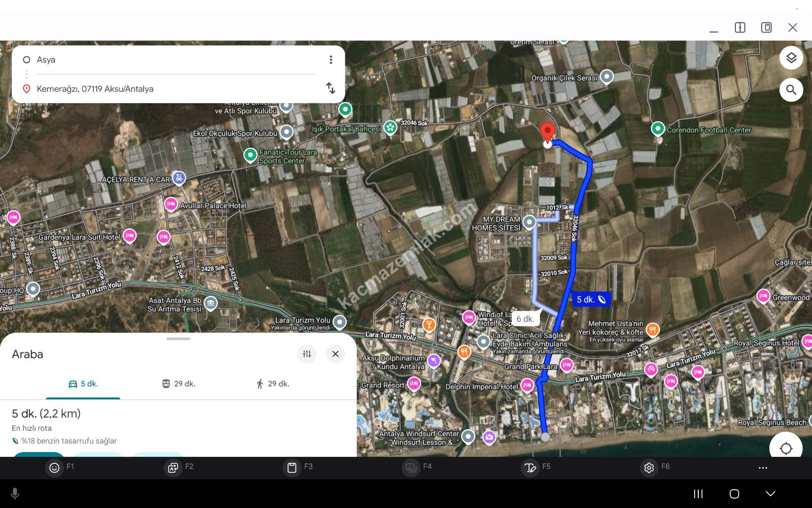Screen dimensions: 812x508
Task: Tap the search magnifier on the map
Action: pyautogui.click(x=791, y=90)
